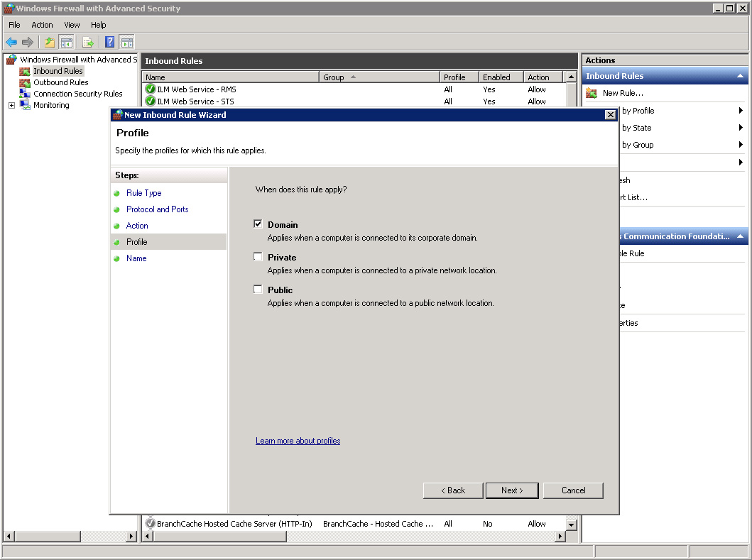Cancel the New Inbound Rule Wizard
This screenshot has height=560, width=752.
click(x=573, y=490)
